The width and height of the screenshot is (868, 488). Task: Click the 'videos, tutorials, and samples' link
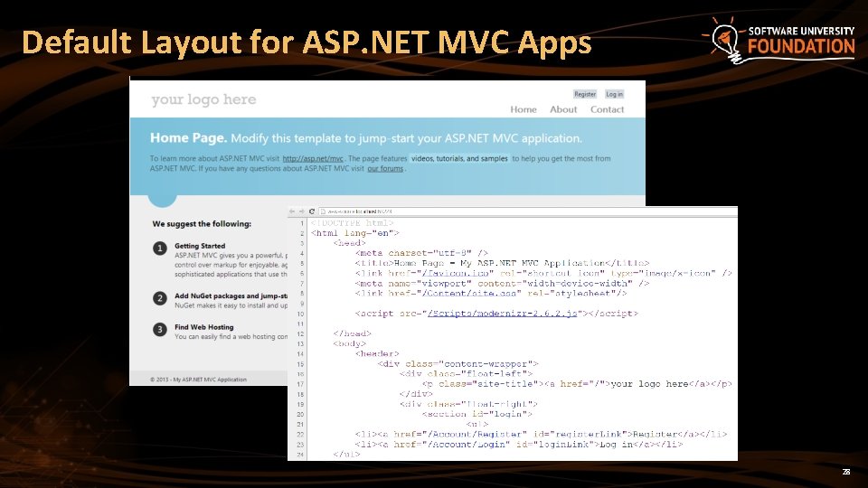click(459, 159)
